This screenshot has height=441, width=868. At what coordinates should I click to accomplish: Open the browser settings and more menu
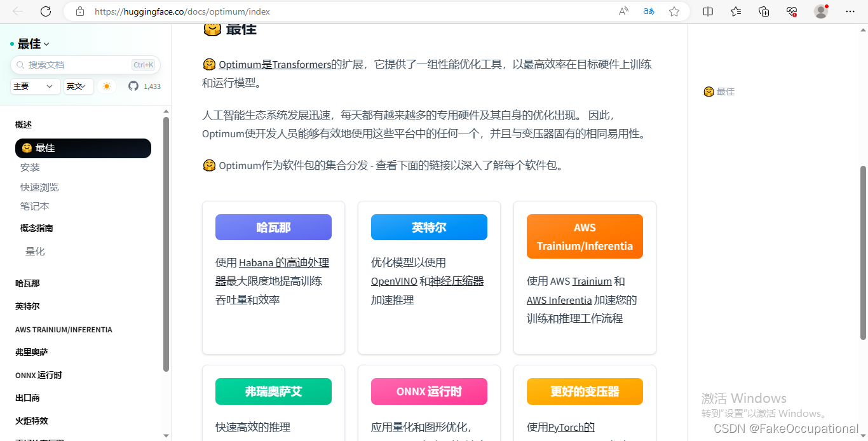pyautogui.click(x=850, y=11)
